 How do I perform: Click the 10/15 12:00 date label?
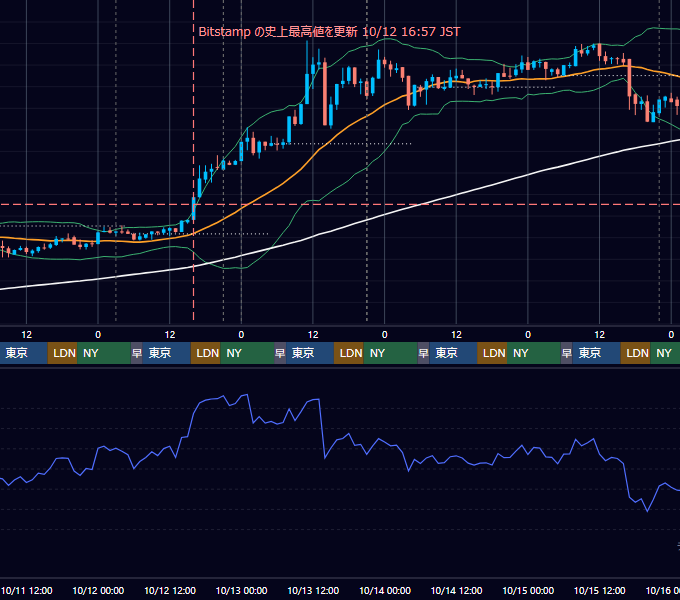click(x=599, y=590)
